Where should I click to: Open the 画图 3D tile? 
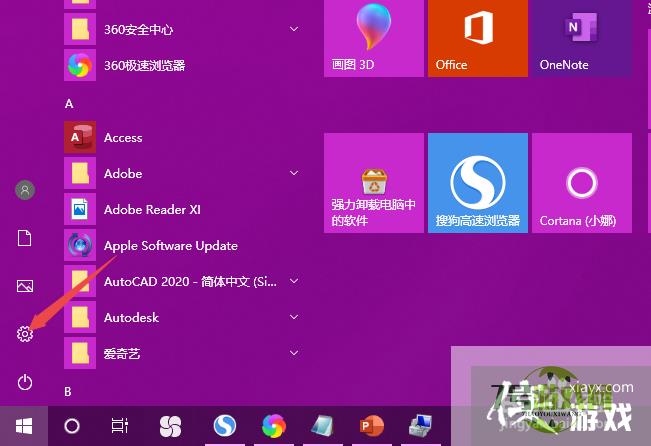click(x=374, y=38)
